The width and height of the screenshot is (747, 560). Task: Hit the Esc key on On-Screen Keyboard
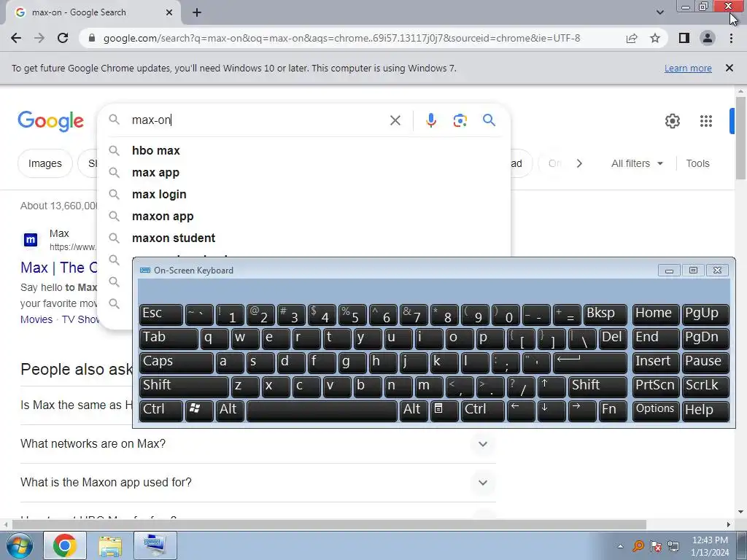(161, 314)
